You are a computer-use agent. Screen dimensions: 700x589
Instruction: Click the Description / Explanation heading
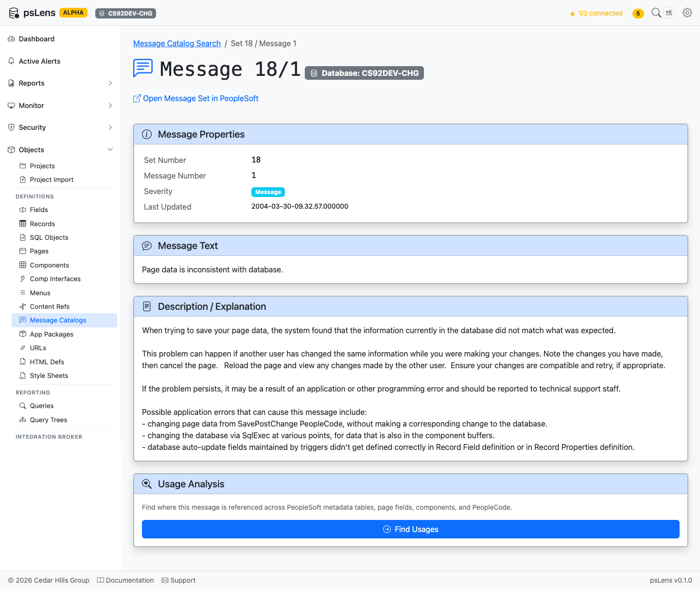pyautogui.click(x=212, y=306)
